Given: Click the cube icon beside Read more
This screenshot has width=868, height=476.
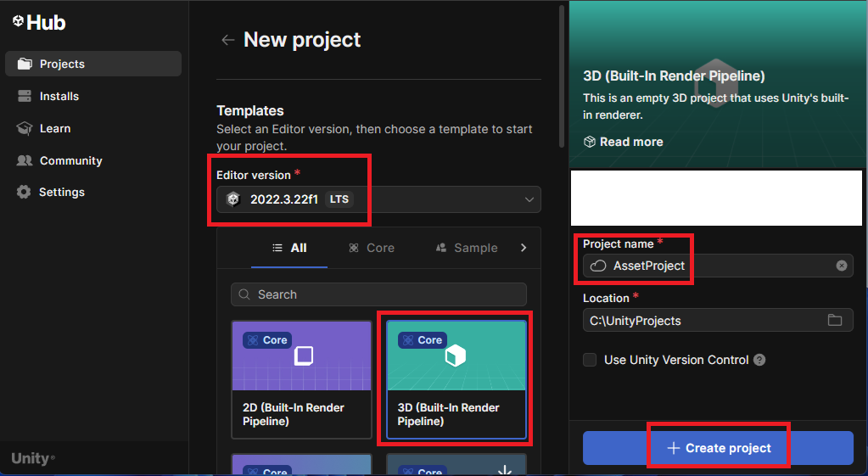Looking at the screenshot, I should click(590, 142).
